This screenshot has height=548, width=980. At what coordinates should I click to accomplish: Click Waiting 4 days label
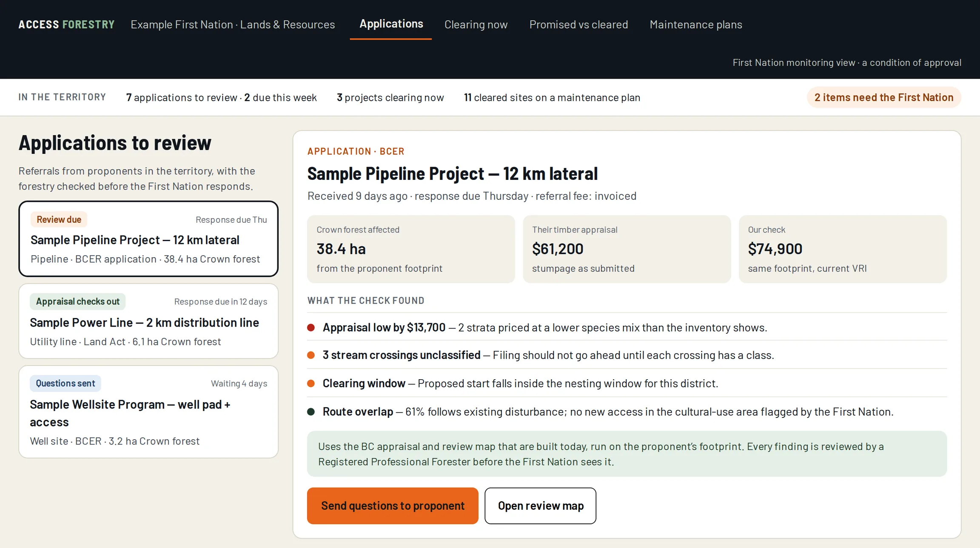point(239,383)
